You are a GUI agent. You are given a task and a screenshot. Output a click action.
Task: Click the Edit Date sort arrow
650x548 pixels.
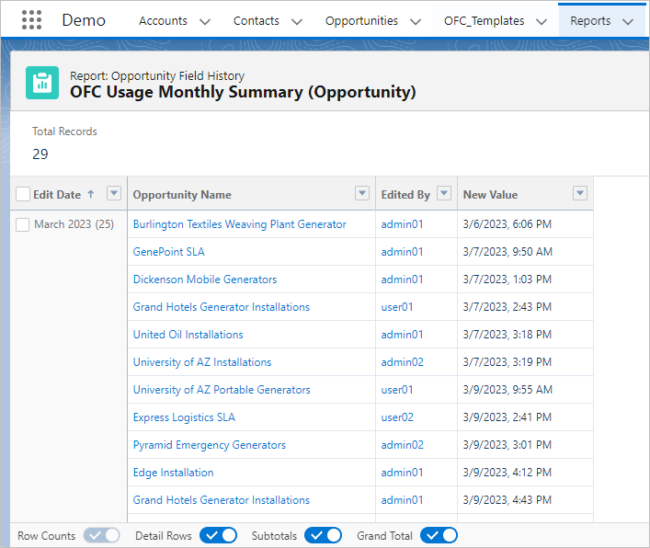click(91, 194)
